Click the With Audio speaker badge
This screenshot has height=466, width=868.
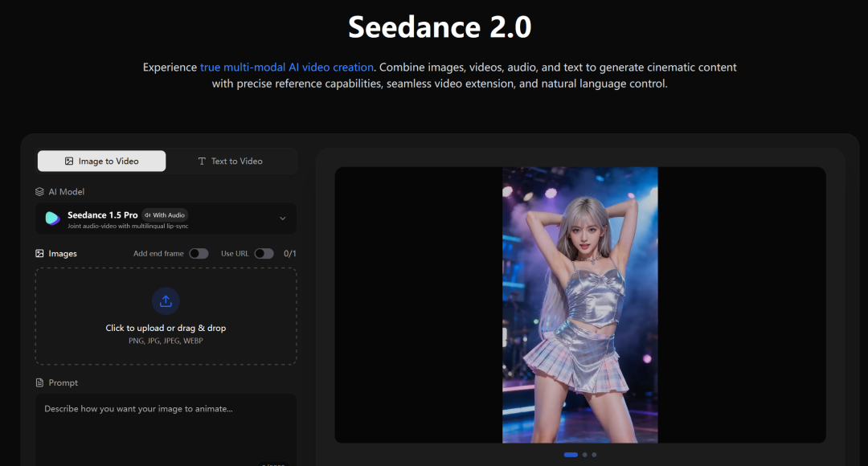coord(165,215)
